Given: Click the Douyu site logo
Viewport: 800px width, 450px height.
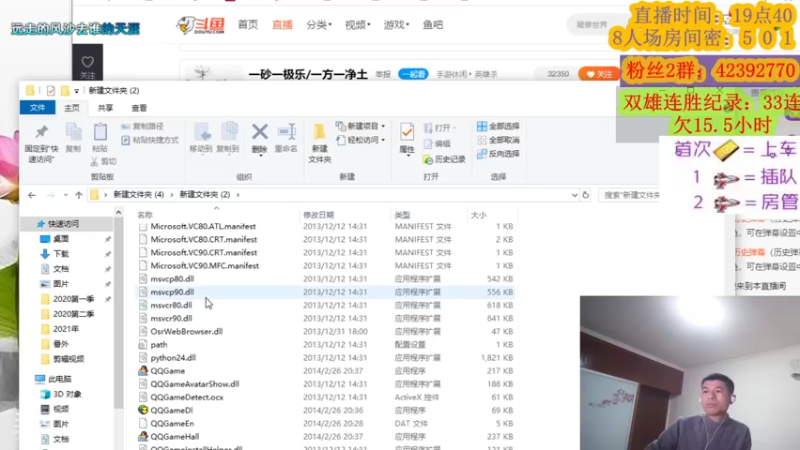Looking at the screenshot, I should point(201,25).
